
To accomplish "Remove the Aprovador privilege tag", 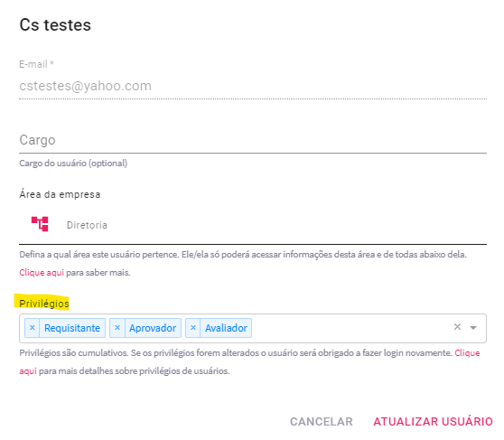I will [x=117, y=328].
